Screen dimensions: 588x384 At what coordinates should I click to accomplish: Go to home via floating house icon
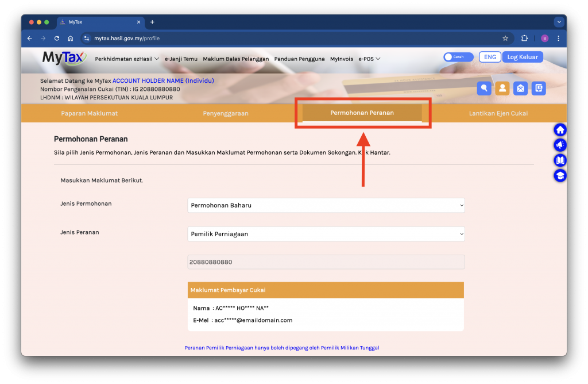click(560, 130)
